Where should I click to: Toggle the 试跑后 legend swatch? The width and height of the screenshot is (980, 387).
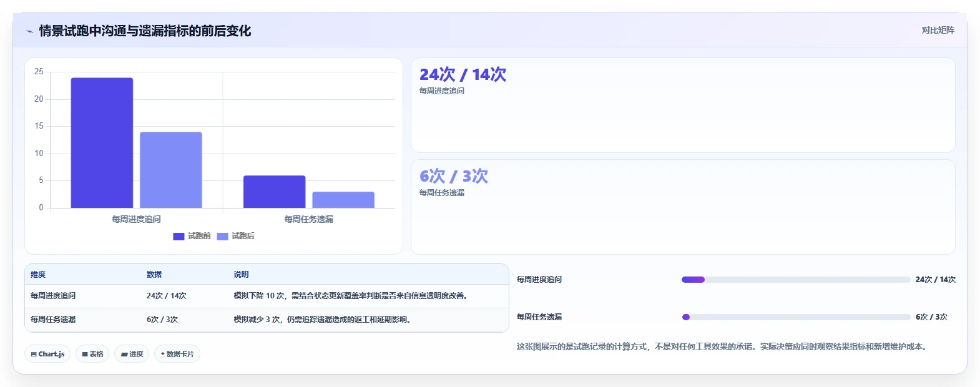point(222,236)
